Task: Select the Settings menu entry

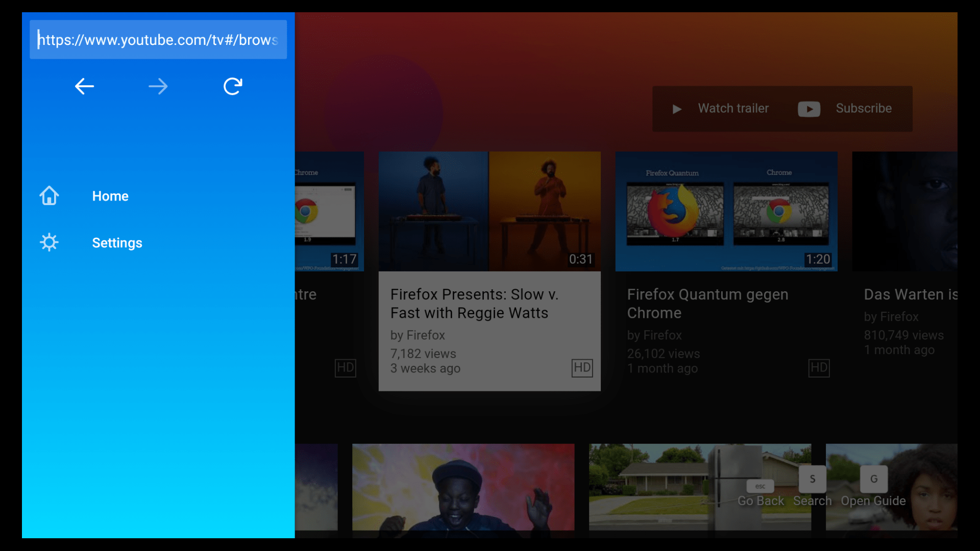Action: coord(117,243)
